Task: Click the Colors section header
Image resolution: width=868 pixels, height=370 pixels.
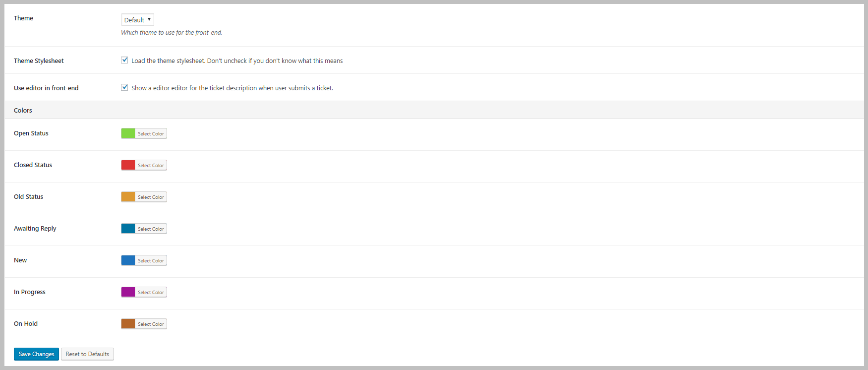Action: tap(23, 110)
